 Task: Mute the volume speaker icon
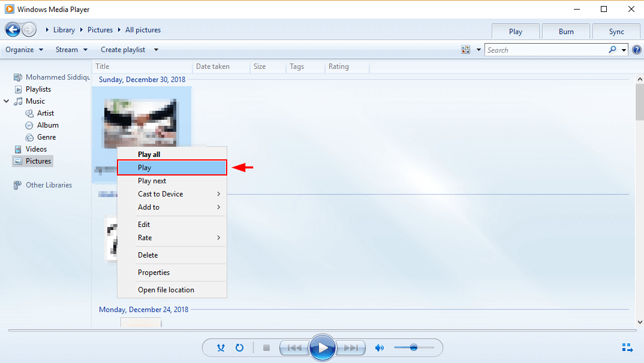(x=380, y=348)
